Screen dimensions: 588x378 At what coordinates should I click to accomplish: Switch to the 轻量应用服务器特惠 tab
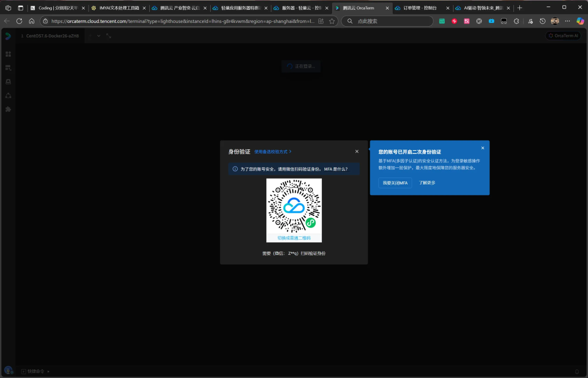240,8
